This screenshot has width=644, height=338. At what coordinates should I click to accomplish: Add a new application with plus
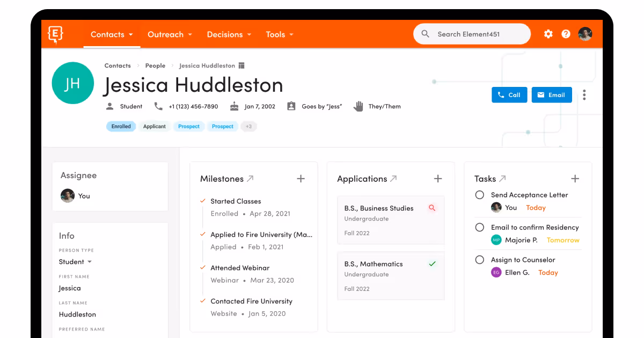tap(438, 179)
